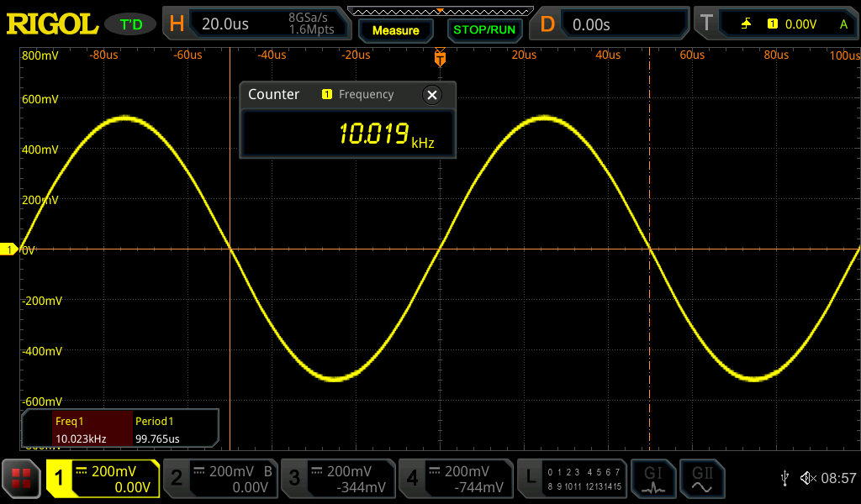Enable channel 2 from bottom bar

point(219,479)
